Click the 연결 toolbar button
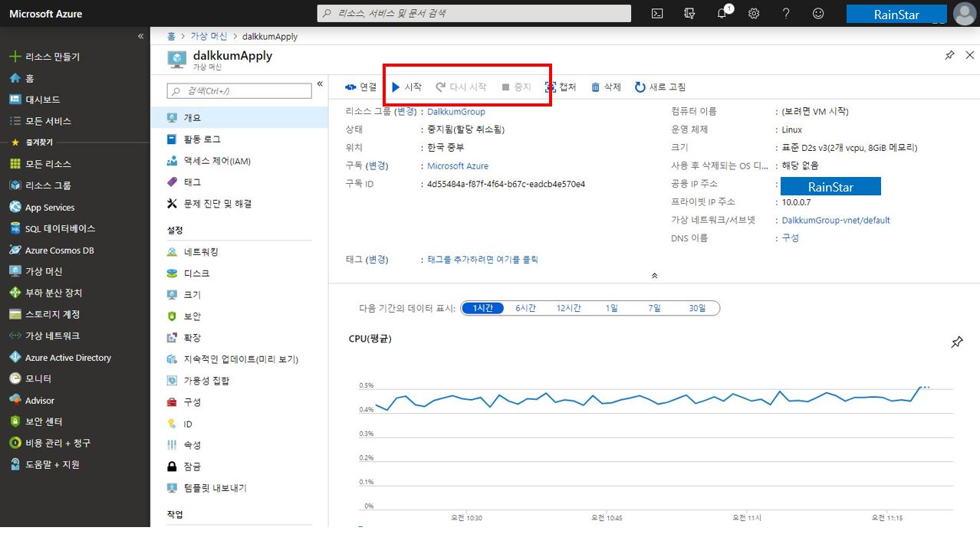Screen dimensions: 980x534 (x=361, y=87)
